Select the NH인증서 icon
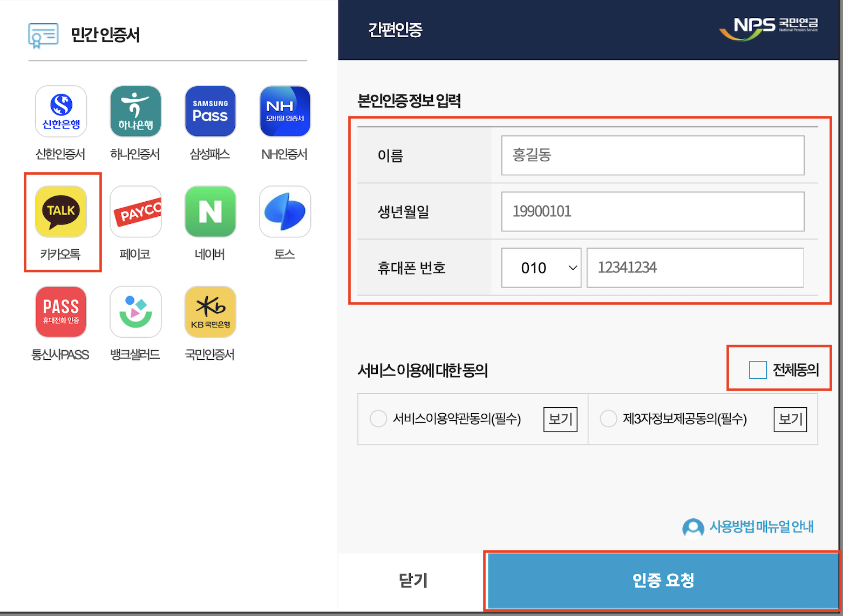 click(284, 112)
